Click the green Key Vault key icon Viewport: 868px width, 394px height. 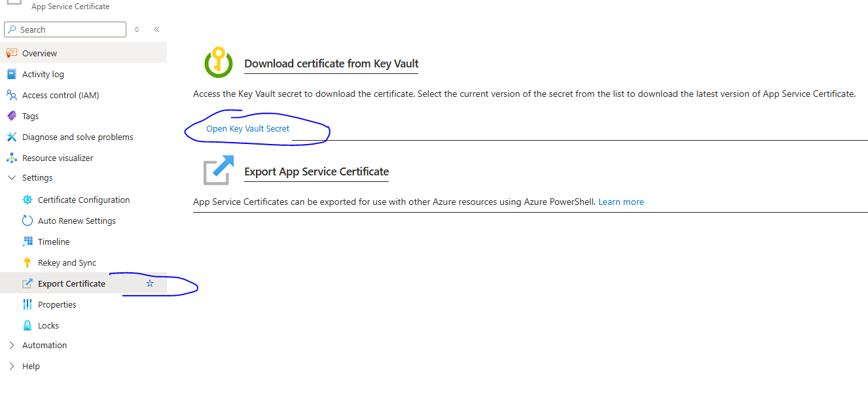click(218, 62)
